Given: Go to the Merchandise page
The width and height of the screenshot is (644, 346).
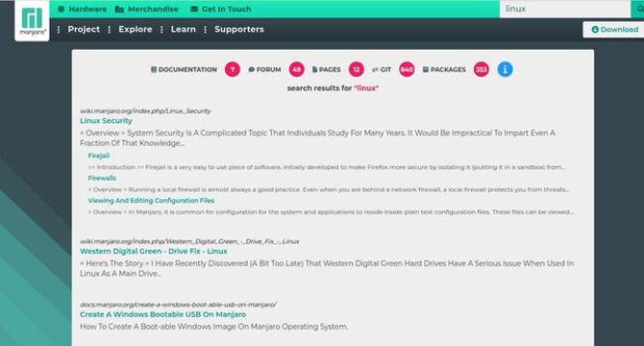Looking at the screenshot, I should pyautogui.click(x=153, y=9).
